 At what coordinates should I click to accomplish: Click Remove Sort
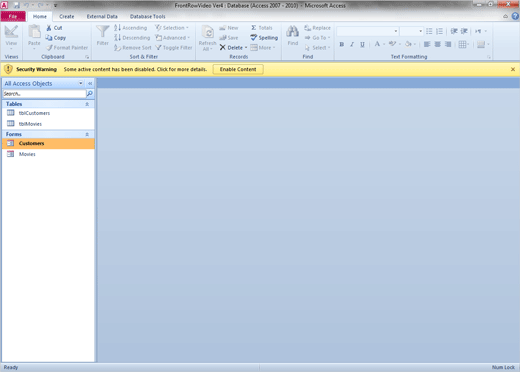[x=133, y=48]
